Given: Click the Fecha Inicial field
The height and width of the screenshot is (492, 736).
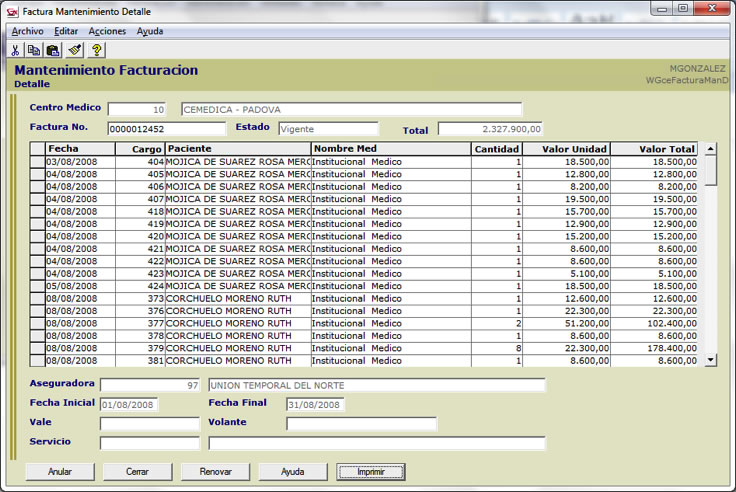Looking at the screenshot, I should (x=129, y=405).
